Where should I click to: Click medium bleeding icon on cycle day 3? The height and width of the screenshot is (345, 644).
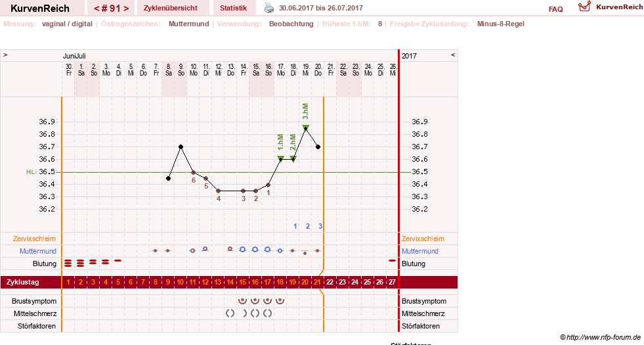(93, 262)
